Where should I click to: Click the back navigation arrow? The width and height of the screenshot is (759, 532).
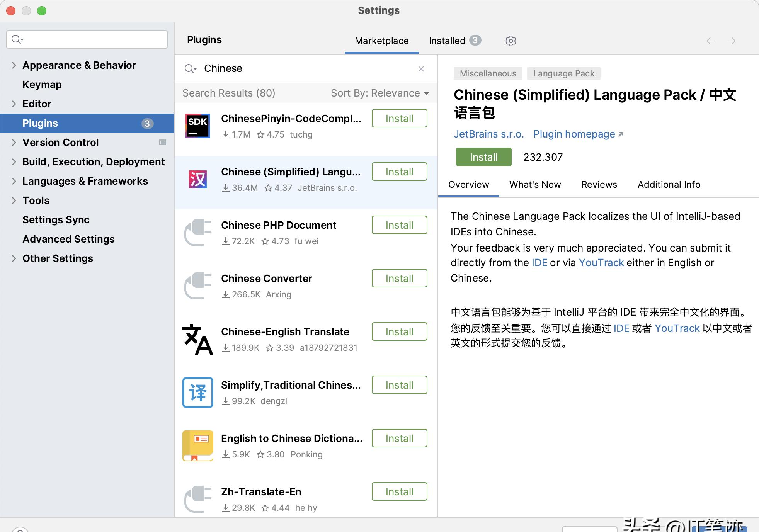(711, 41)
